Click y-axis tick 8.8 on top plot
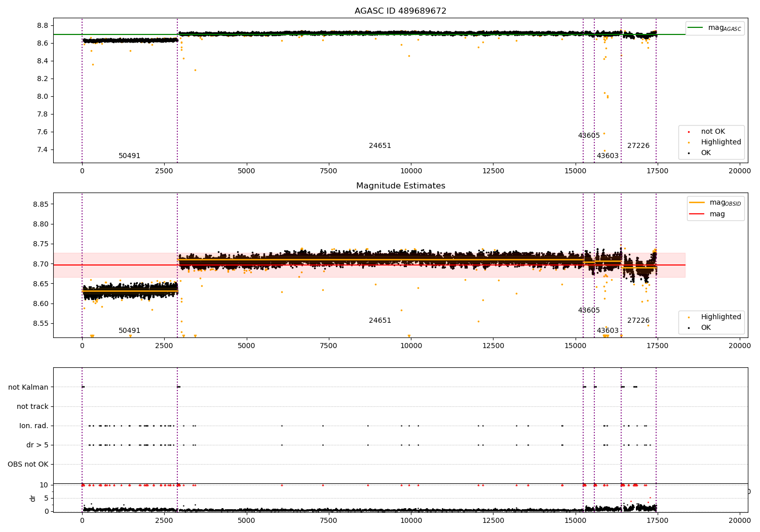 click(x=43, y=26)
